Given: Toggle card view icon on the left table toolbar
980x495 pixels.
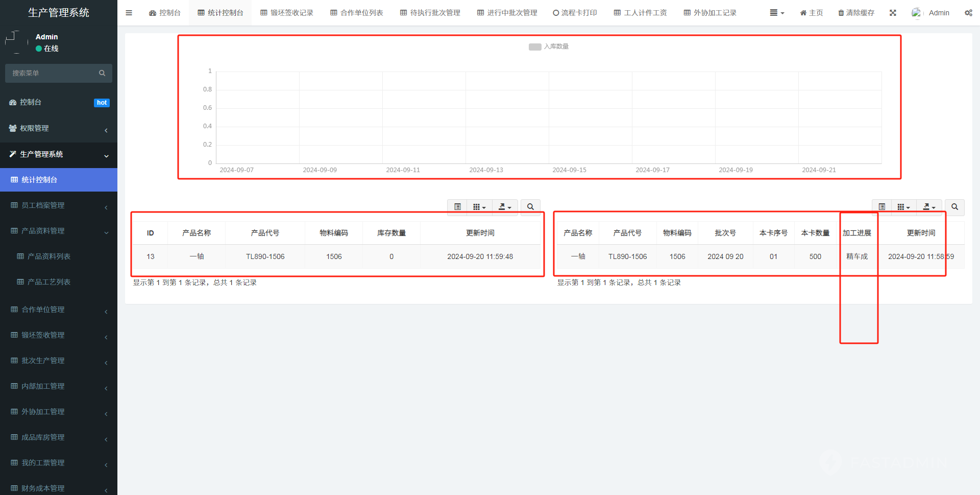Looking at the screenshot, I should point(457,207).
